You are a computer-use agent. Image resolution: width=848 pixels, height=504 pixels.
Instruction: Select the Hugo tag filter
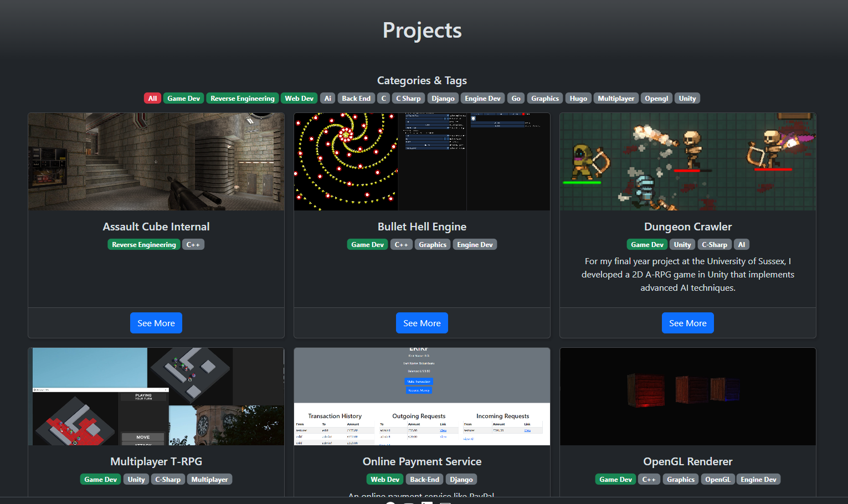coord(578,98)
